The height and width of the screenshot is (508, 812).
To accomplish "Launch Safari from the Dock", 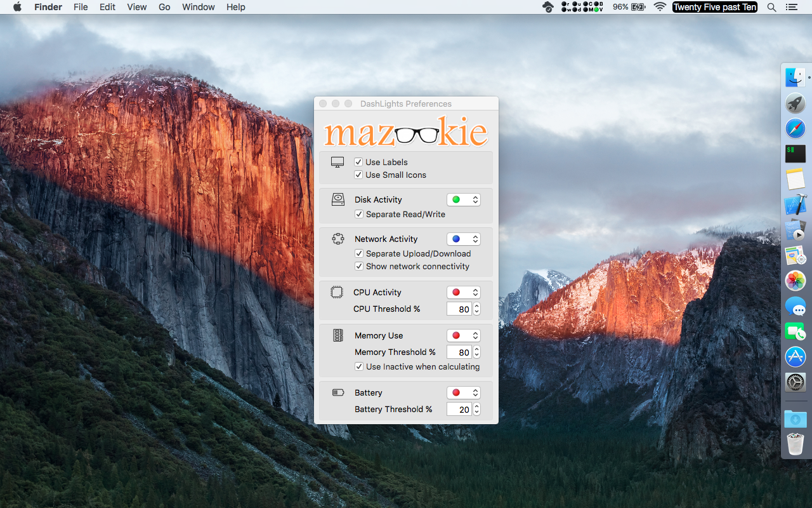I will (795, 128).
